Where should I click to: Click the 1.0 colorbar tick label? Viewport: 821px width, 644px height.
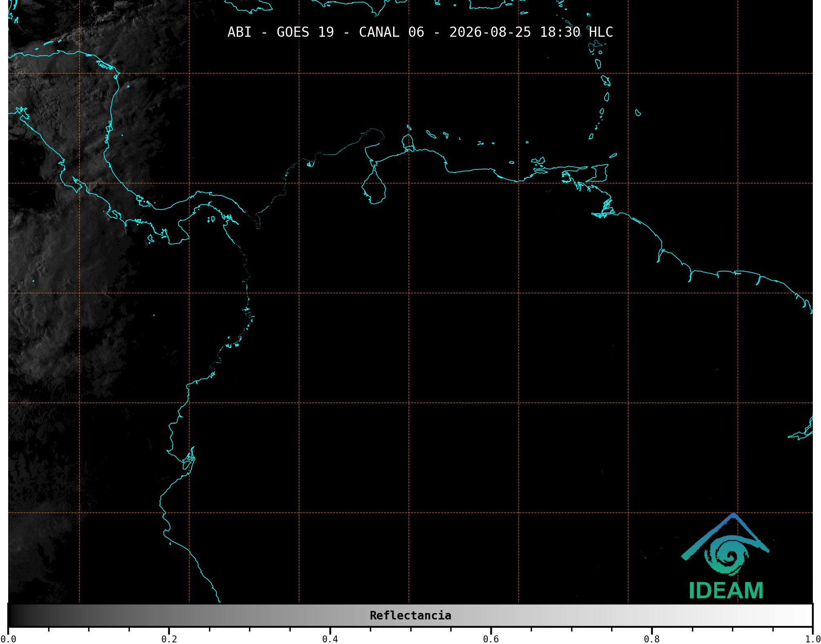[x=812, y=639]
